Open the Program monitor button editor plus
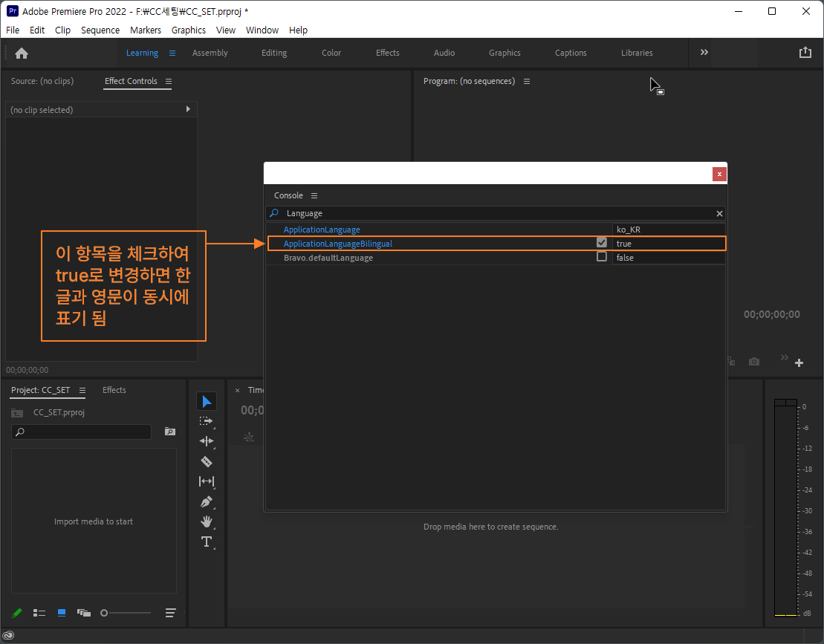 click(x=799, y=362)
